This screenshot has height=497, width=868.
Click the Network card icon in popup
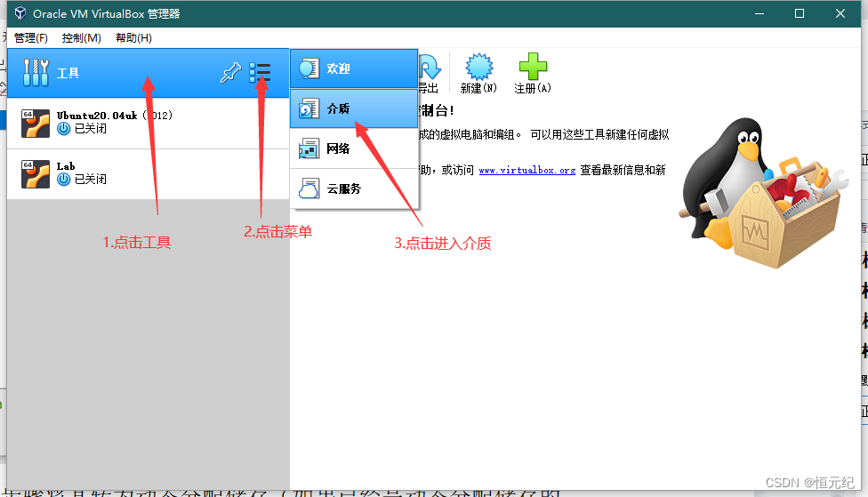(x=309, y=148)
